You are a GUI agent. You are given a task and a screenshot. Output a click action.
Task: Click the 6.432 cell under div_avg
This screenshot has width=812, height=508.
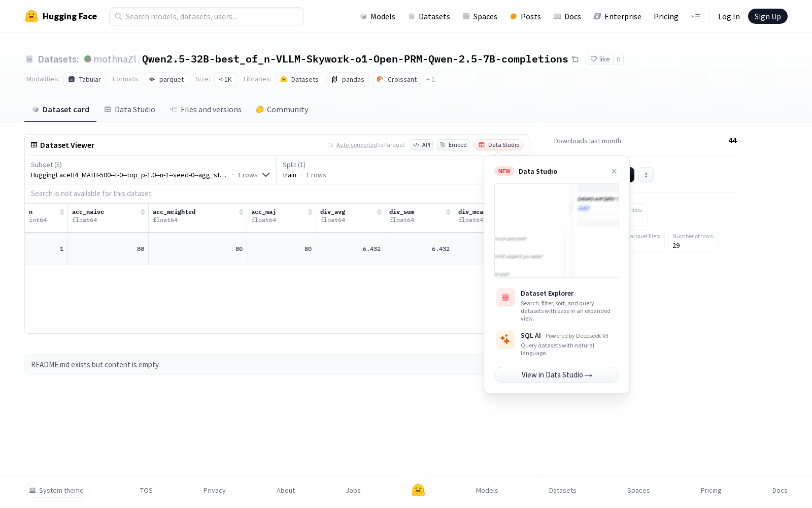(x=351, y=249)
